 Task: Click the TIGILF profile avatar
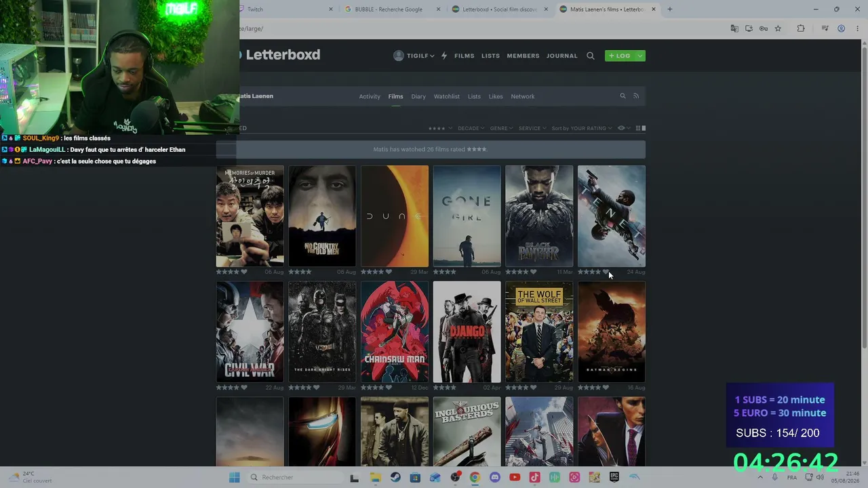coord(399,56)
